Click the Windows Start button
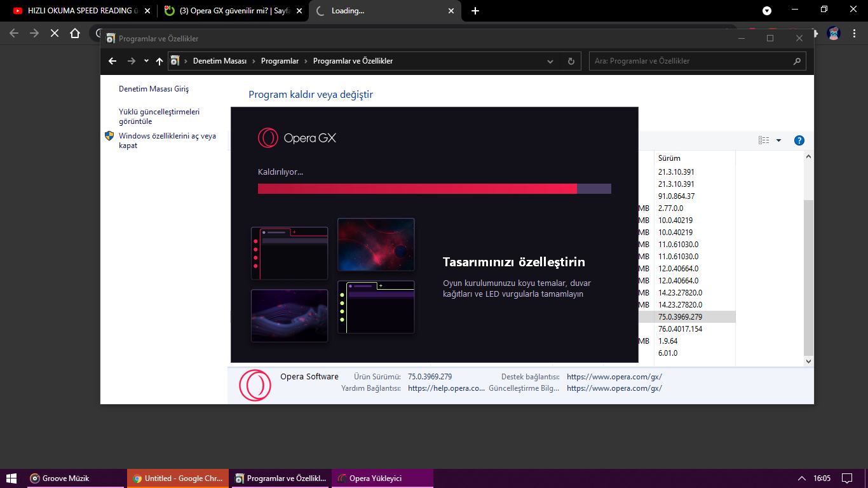 click(x=11, y=478)
